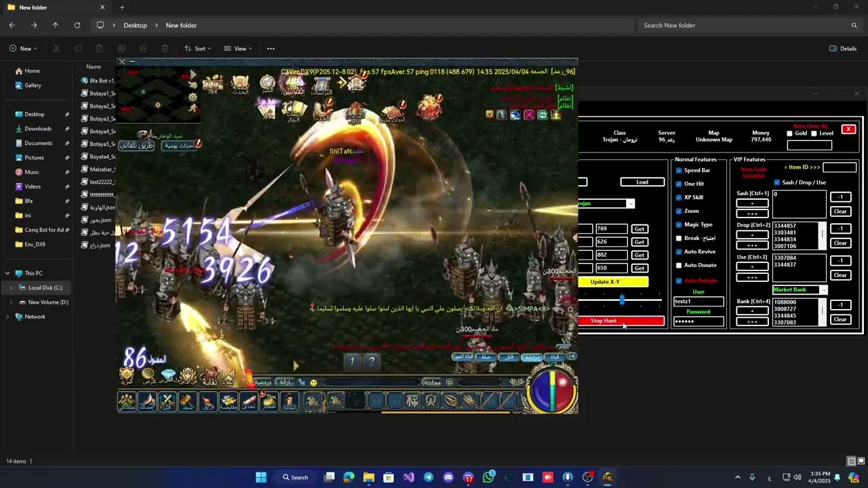The height and width of the screenshot is (488, 868).
Task: Click the magnifier عرض icon in game
Action: tap(149, 375)
